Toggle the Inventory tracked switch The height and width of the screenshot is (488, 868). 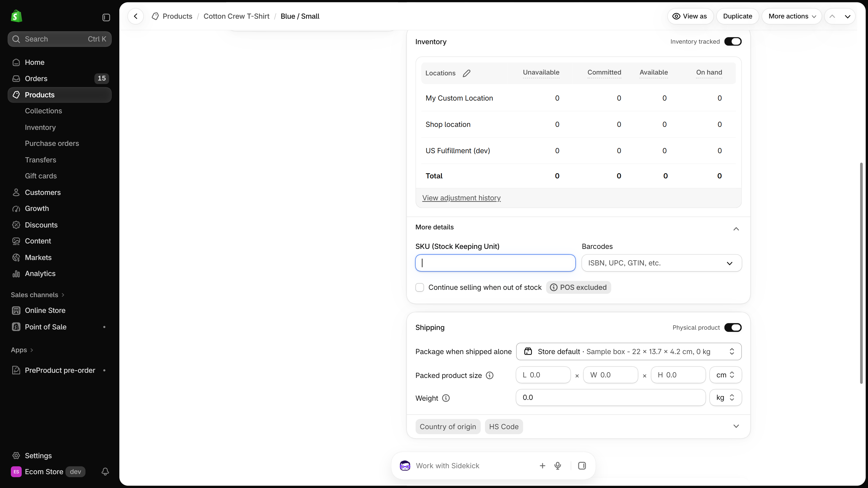(x=733, y=41)
